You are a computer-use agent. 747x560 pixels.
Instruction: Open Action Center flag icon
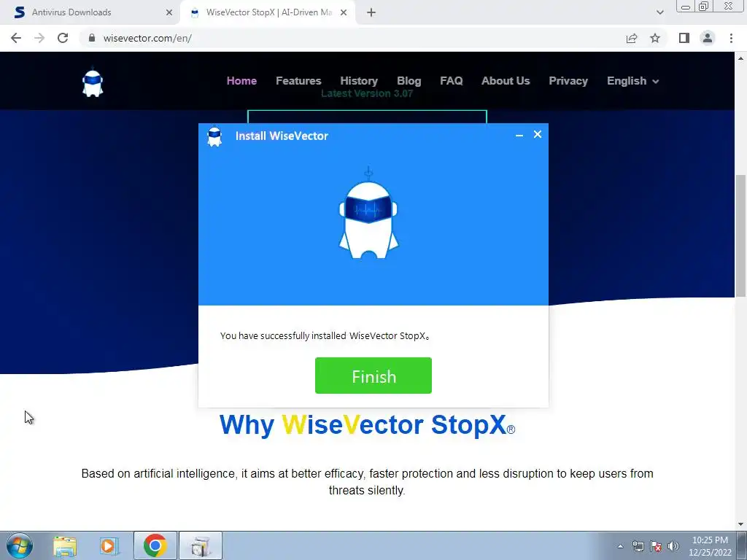click(x=656, y=546)
